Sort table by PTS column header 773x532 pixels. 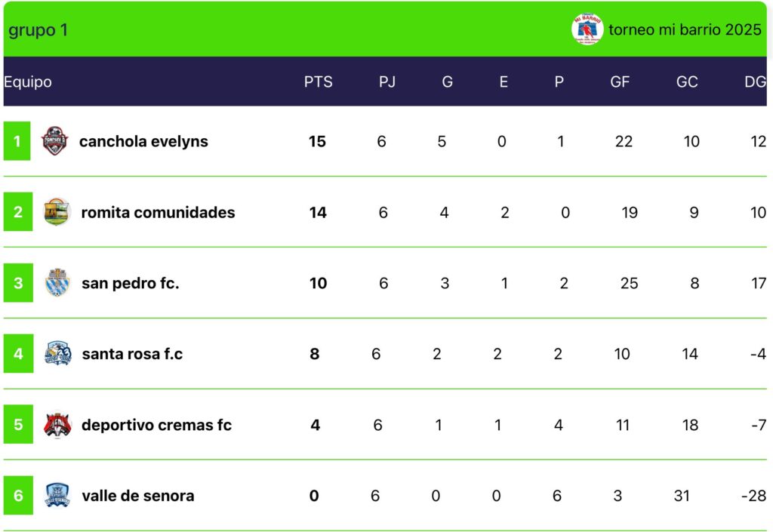(318, 81)
